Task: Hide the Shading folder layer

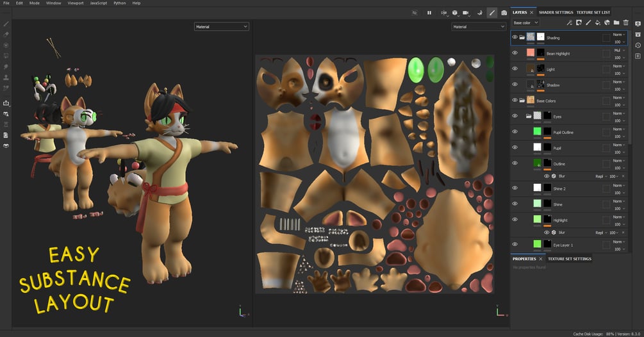Action: 515,37
